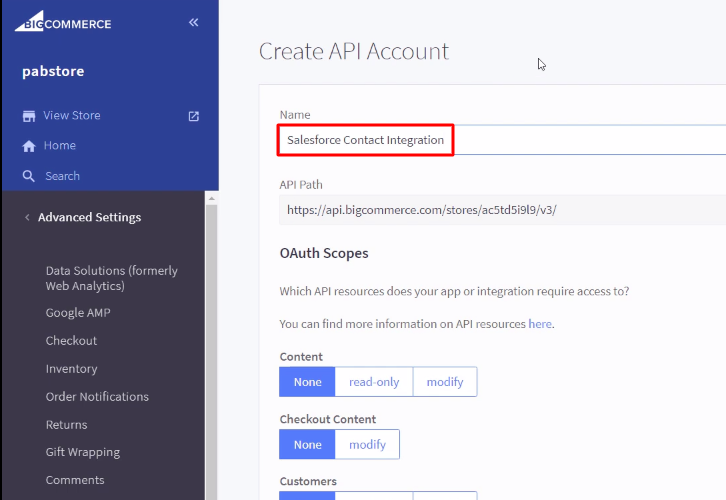Open Google AMP settings
The image size is (726, 500).
point(78,313)
